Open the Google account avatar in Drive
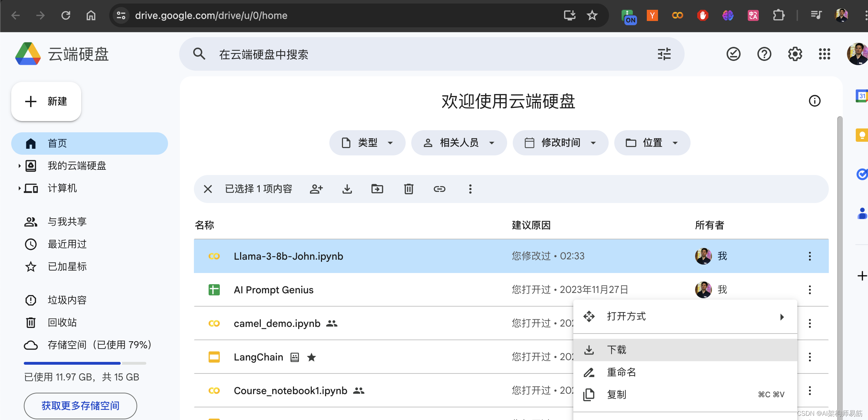 tap(857, 54)
